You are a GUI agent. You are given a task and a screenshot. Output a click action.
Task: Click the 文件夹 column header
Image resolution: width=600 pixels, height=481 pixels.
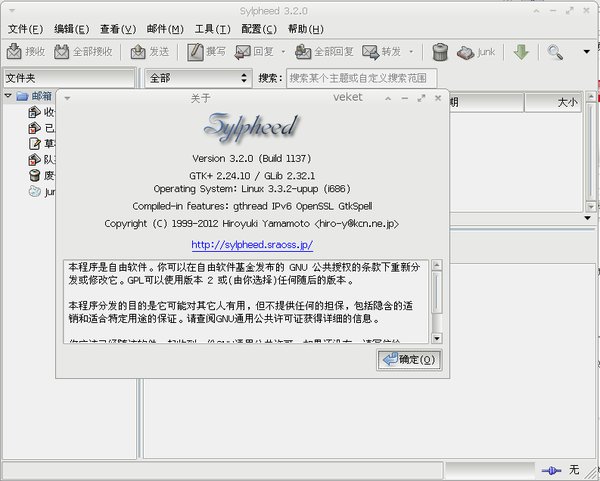[x=69, y=78]
